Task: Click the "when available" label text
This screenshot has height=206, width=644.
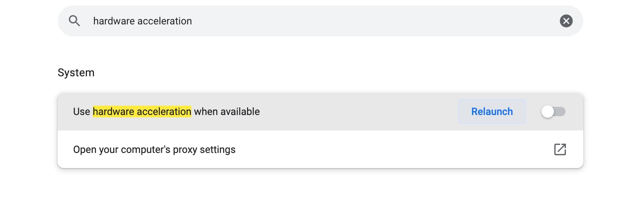Action: pos(227,112)
